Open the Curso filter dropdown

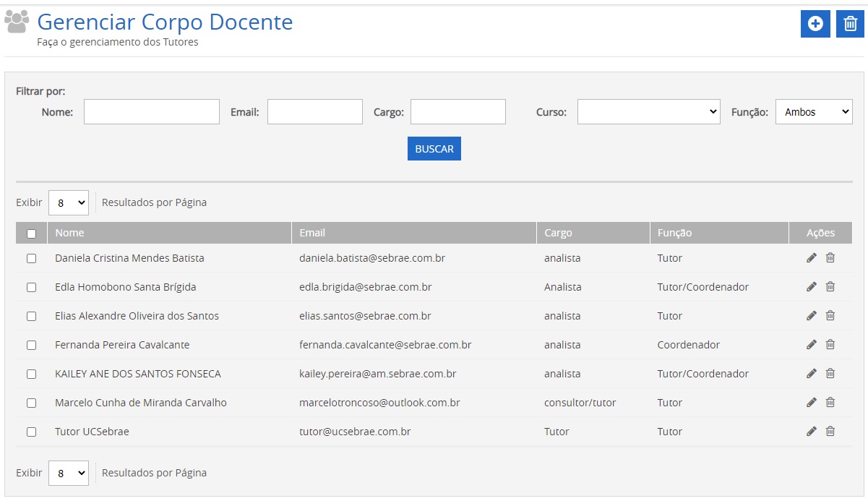pyautogui.click(x=648, y=112)
